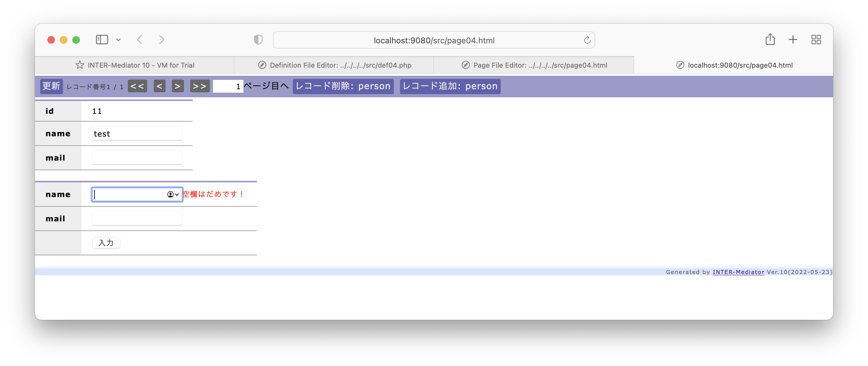
Task: Click the レコード番号1 / 1 record counter text
Action: point(95,87)
